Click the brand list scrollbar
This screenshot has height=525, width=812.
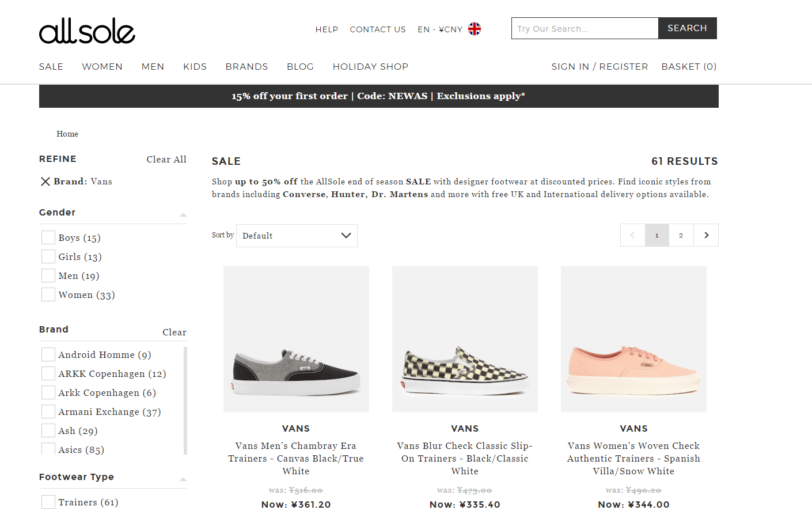185,401
